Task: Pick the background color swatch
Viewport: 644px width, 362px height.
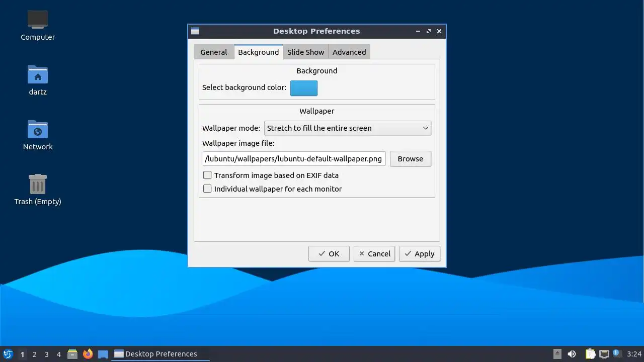Action: coord(304,88)
